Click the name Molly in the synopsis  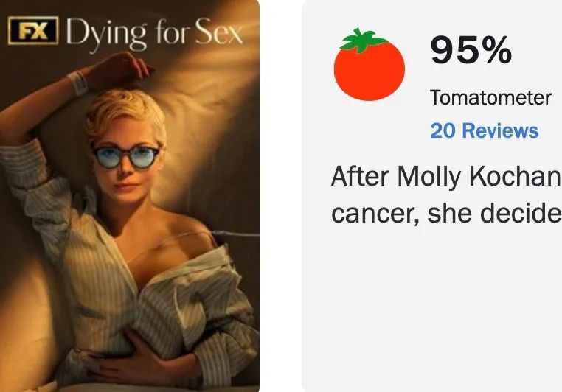[x=429, y=177]
